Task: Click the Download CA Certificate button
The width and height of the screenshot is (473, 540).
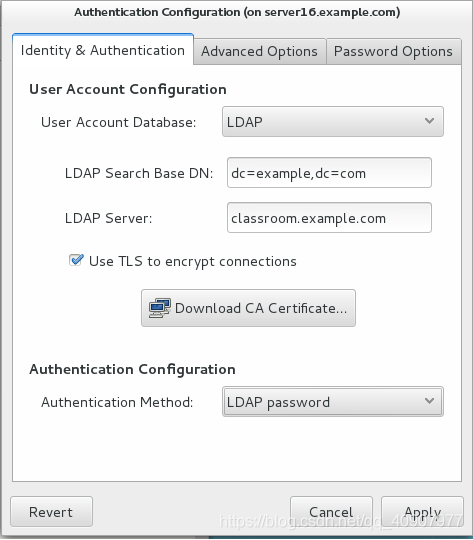Action: [x=248, y=308]
